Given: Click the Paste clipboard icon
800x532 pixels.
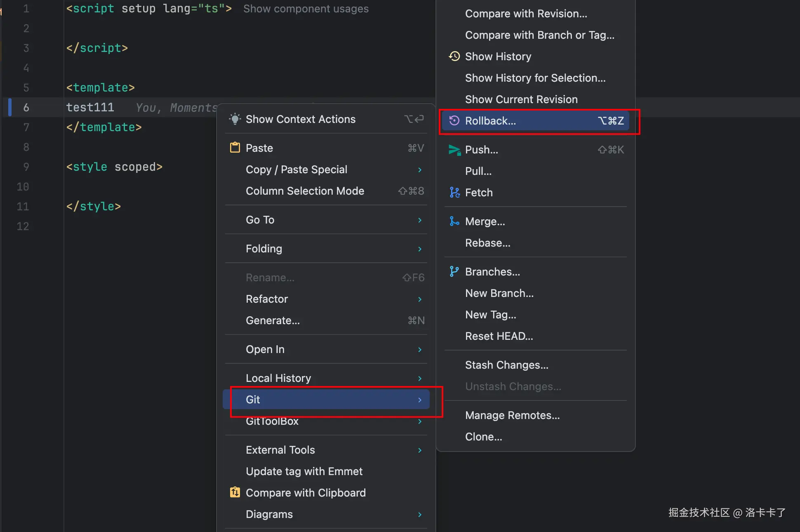Looking at the screenshot, I should pyautogui.click(x=235, y=148).
